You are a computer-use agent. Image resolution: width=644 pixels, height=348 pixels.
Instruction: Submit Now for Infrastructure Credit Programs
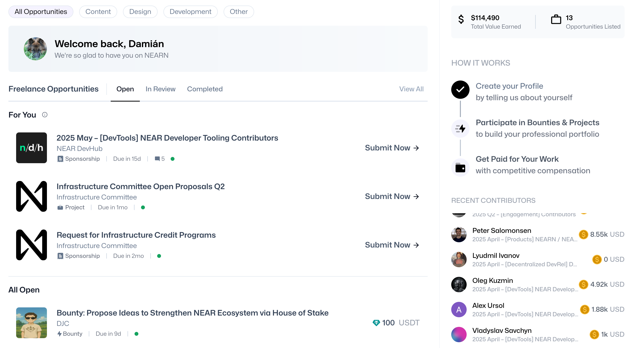(392, 245)
